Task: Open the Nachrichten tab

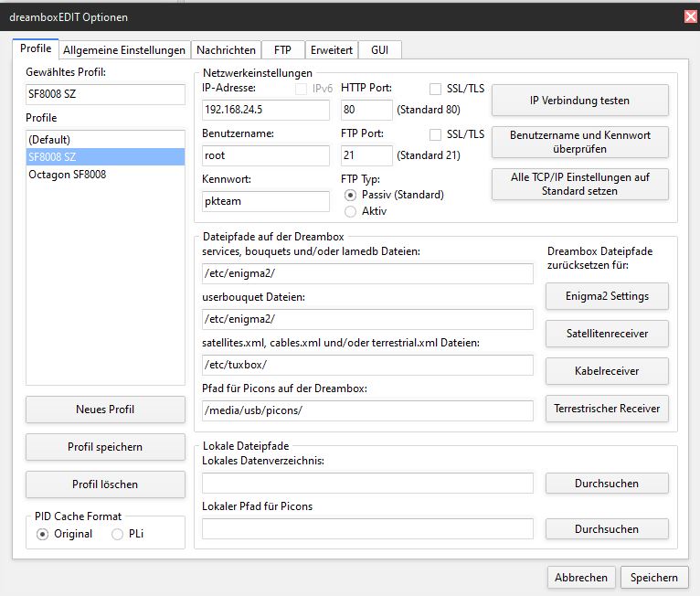Action: [226, 50]
